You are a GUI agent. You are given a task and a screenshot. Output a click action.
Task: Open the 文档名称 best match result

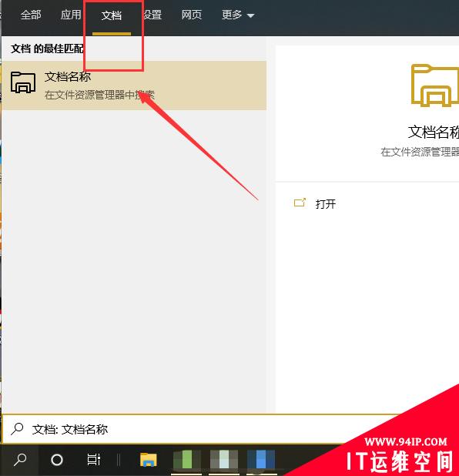coord(134,85)
